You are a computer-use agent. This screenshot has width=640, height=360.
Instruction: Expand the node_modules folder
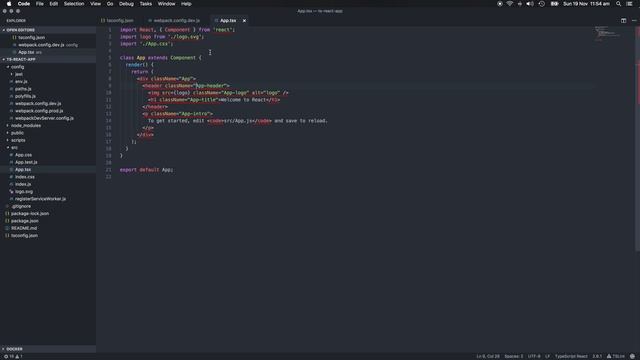[x=48, y=125]
